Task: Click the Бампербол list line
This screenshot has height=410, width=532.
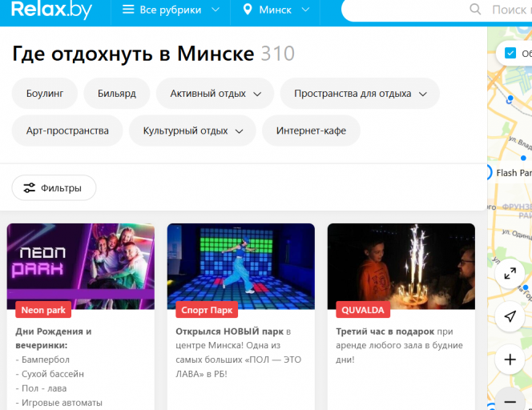Action: (x=42, y=360)
